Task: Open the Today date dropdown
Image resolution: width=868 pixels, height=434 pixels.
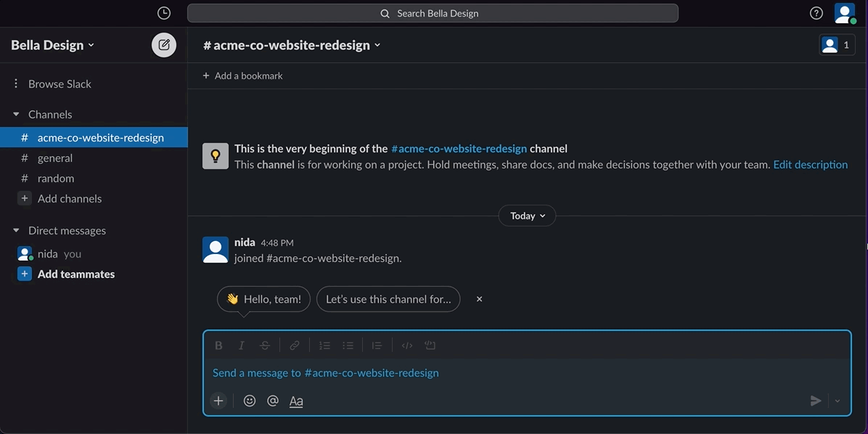Action: 527,216
